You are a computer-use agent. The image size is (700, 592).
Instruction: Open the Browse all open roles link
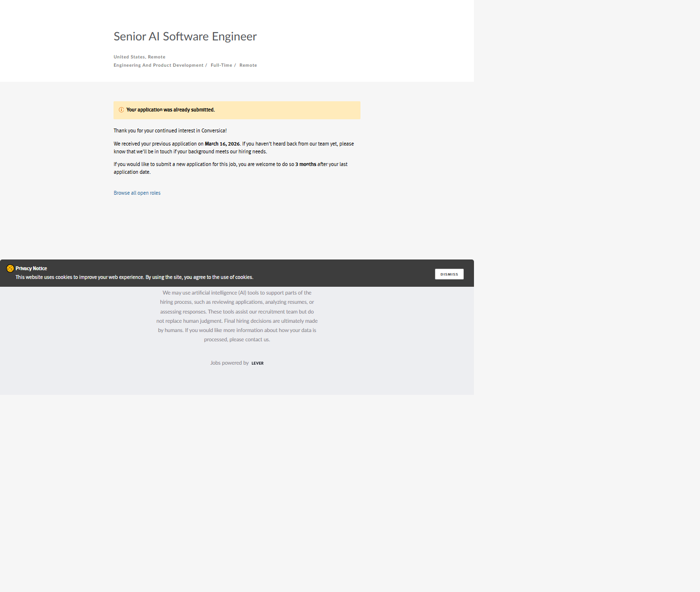(137, 193)
